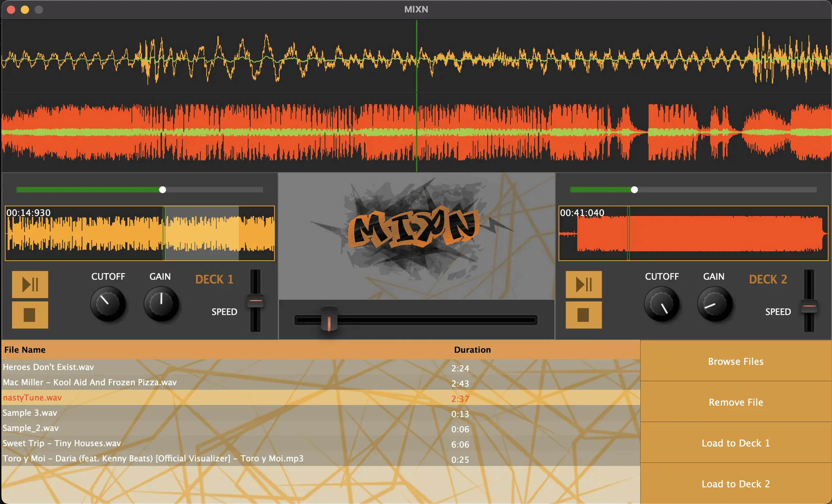Select Heroes Don't Exist.wav in the list

tap(48, 367)
